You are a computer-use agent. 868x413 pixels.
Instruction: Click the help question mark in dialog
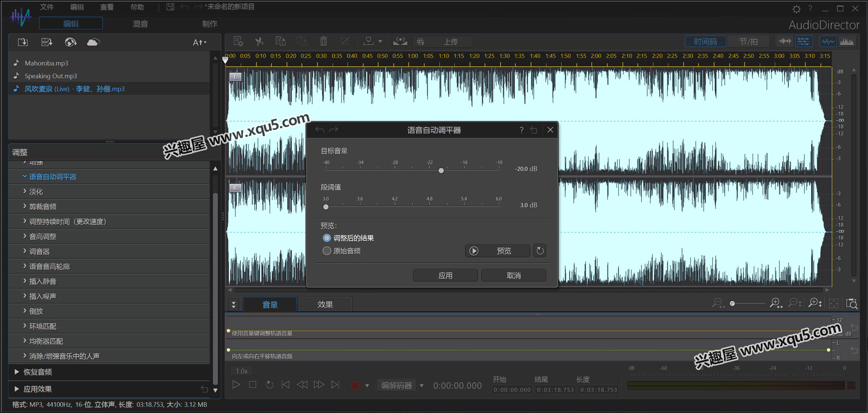coord(521,130)
